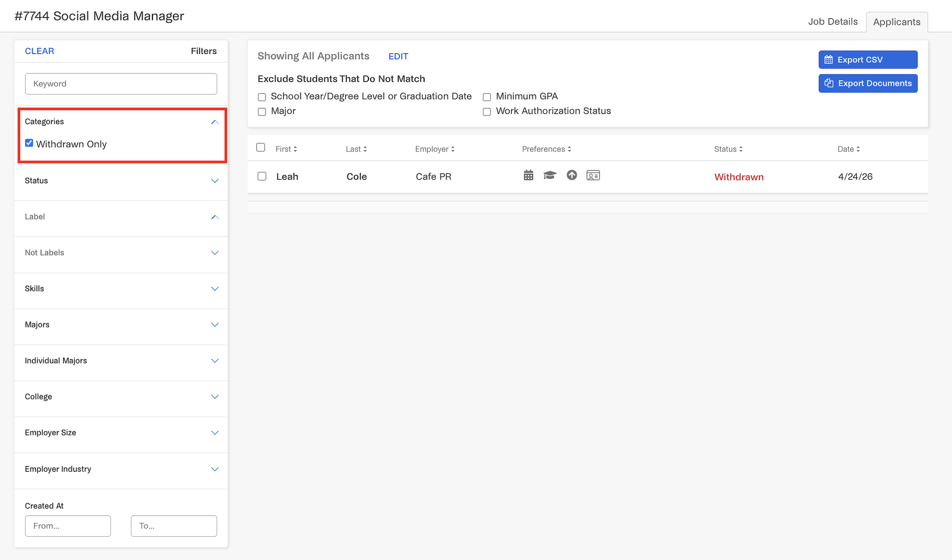The height and width of the screenshot is (560, 952).
Task: Expand the Skills filter
Action: [x=215, y=289]
